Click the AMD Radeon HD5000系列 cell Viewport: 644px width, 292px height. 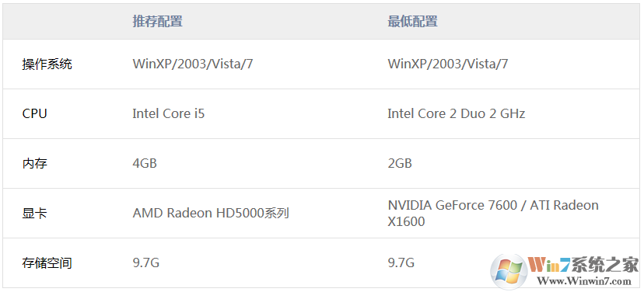click(211, 214)
